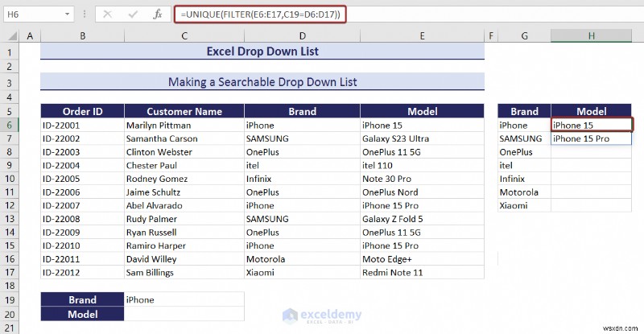Select cell 'Clinton Webster'
Viewport: 644px width, 334px height.
[184, 152]
